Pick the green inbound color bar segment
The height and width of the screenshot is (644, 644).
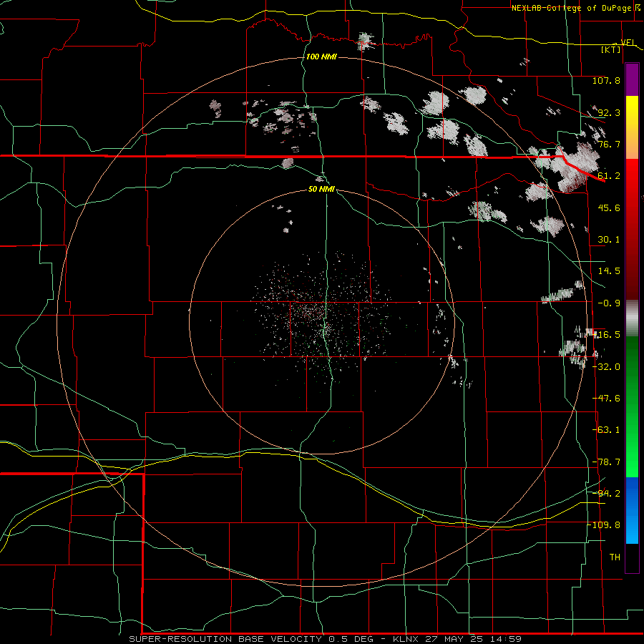click(x=632, y=406)
